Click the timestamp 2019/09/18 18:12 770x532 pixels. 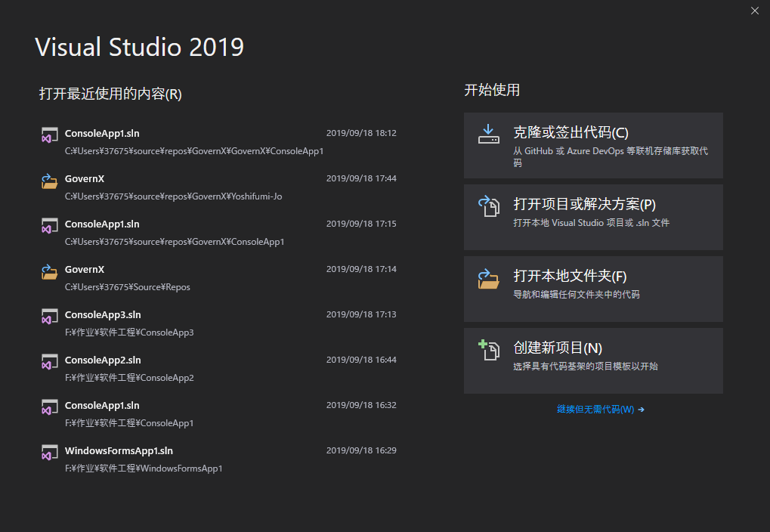coord(361,133)
